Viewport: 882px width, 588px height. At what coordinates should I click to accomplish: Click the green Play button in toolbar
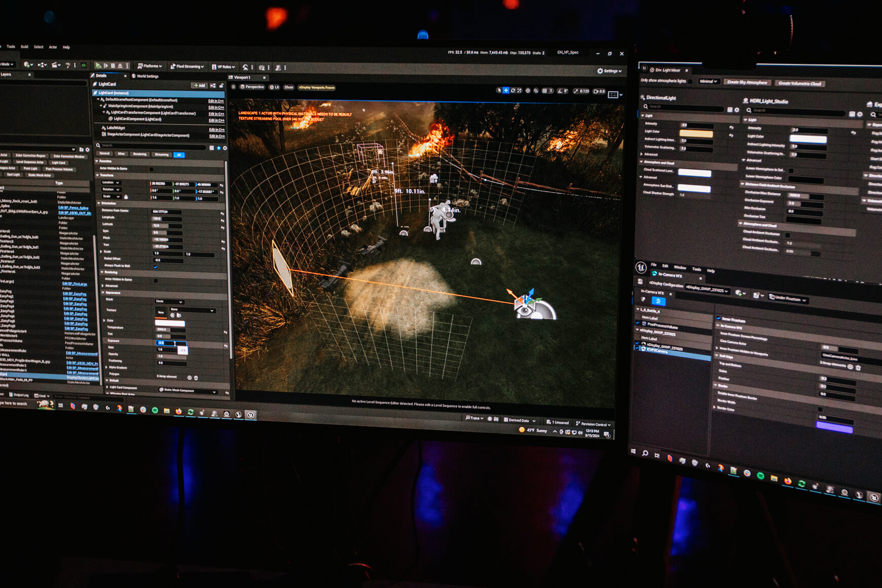(98, 65)
